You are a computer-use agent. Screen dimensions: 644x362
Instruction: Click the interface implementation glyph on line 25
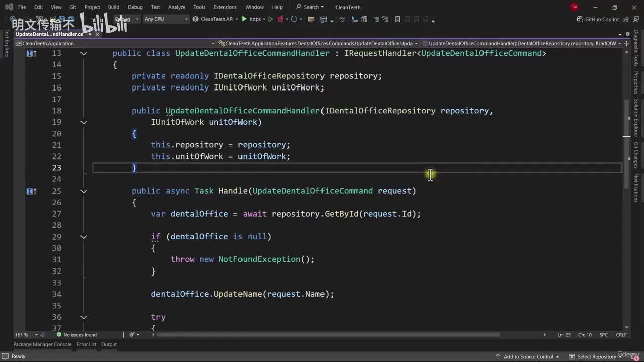(31, 191)
